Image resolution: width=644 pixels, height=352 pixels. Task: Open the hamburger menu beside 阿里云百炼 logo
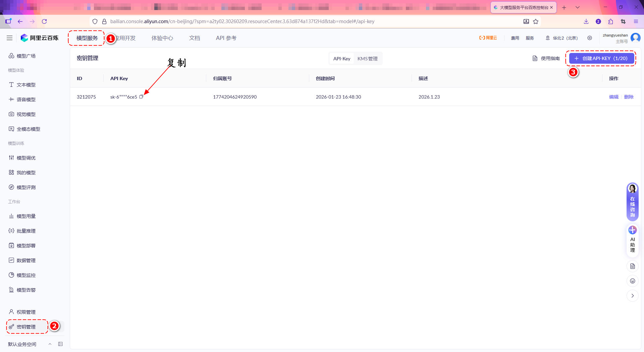pyautogui.click(x=10, y=38)
